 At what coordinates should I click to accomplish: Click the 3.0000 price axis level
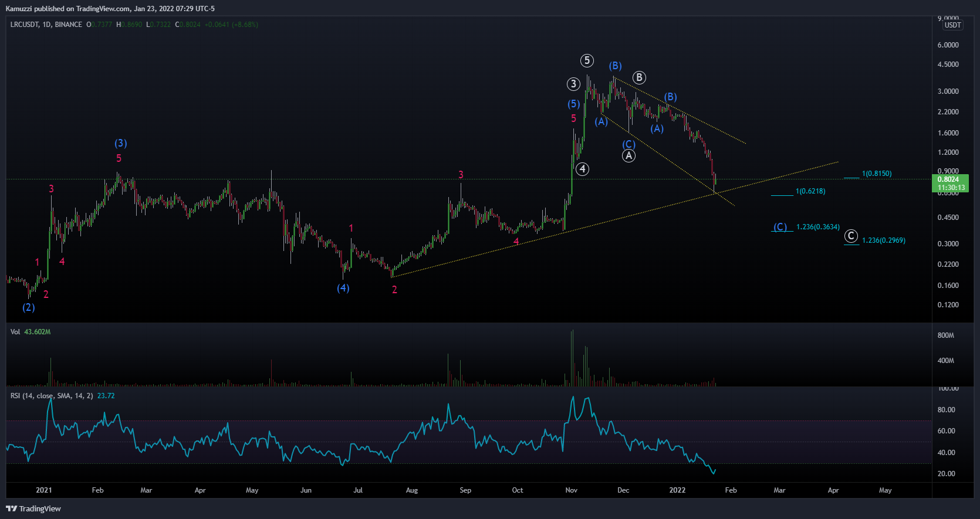coord(948,91)
